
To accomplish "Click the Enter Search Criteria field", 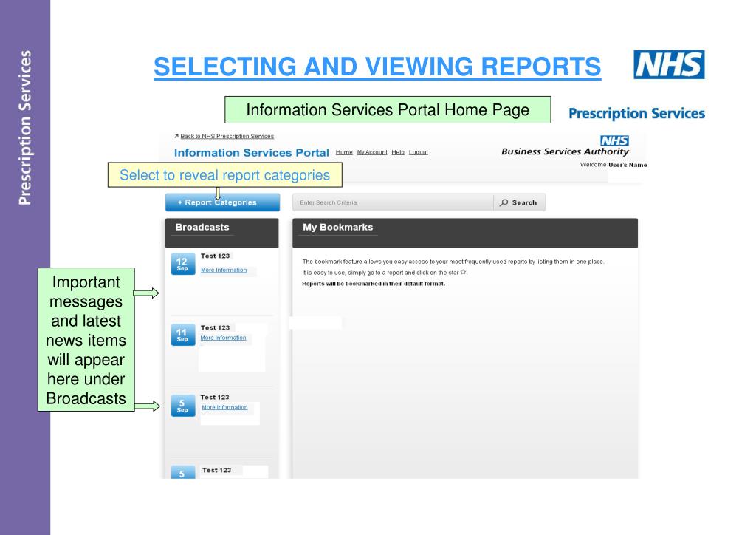I will point(393,202).
